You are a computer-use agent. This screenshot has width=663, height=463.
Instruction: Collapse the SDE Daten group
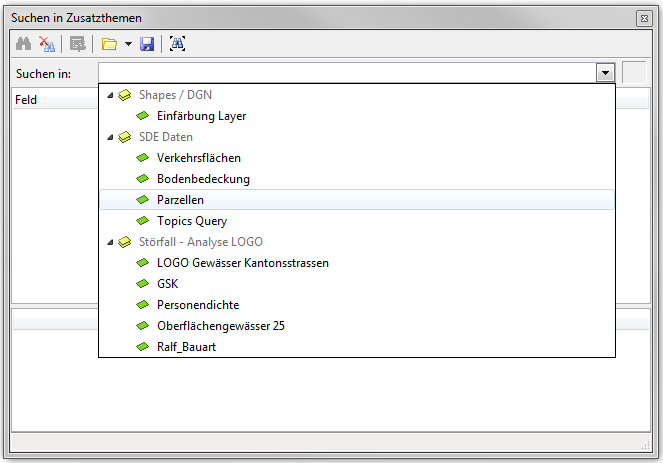[x=109, y=137]
